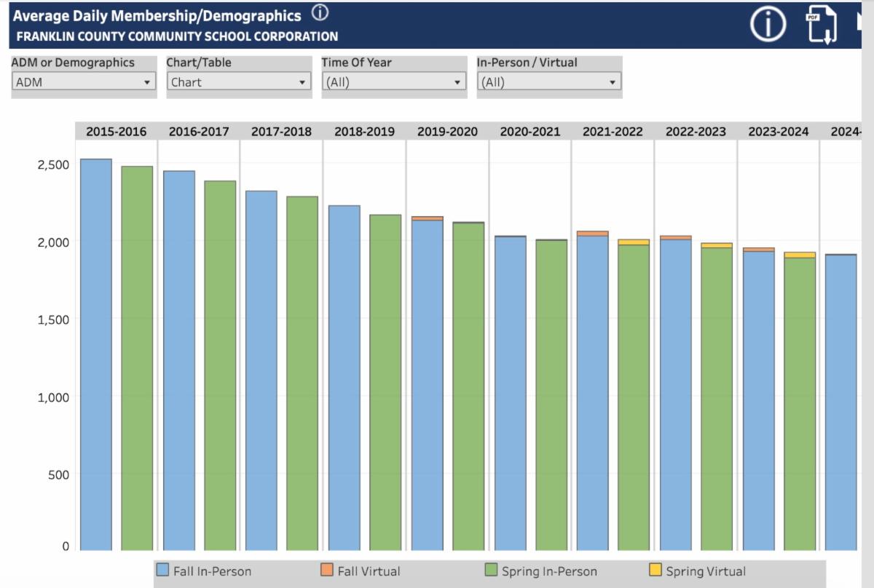Select the 2023-2024 spring in-person green bar
This screenshot has width=874, height=588.
pos(800,404)
